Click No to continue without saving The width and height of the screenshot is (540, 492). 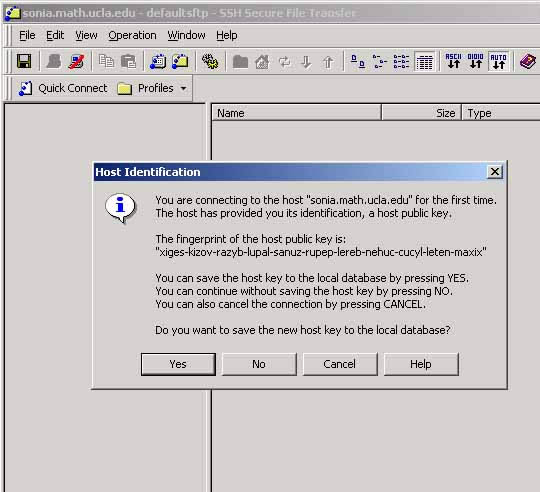point(259,364)
